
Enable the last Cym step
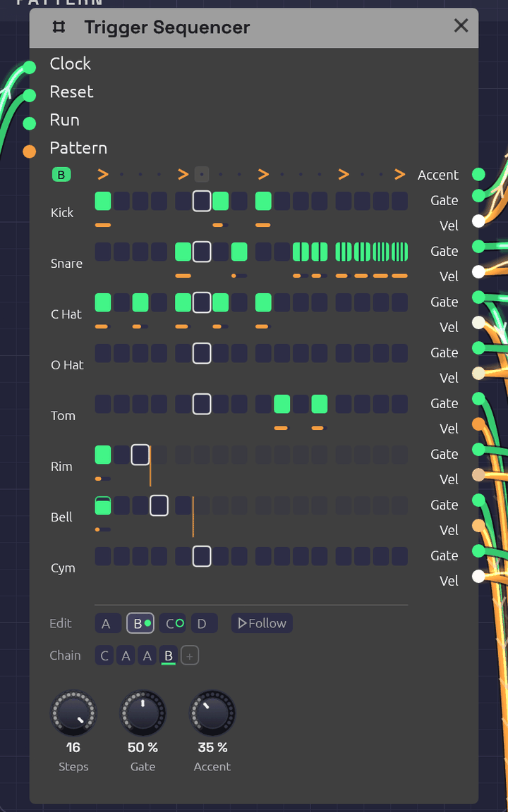399,556
